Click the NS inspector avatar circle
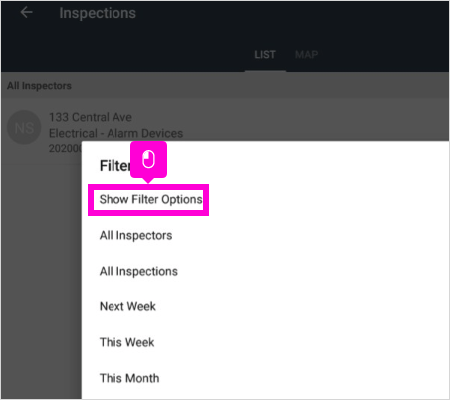 (x=24, y=127)
